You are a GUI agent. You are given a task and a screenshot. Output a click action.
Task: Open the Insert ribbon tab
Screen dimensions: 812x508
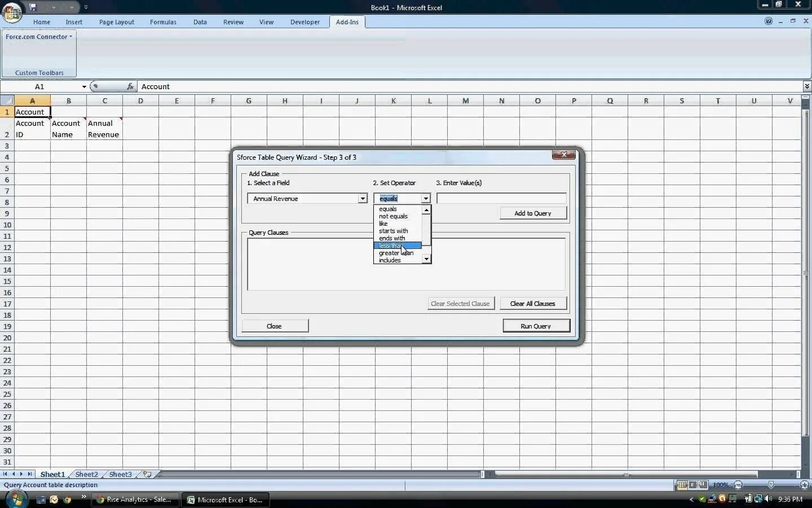click(x=74, y=22)
